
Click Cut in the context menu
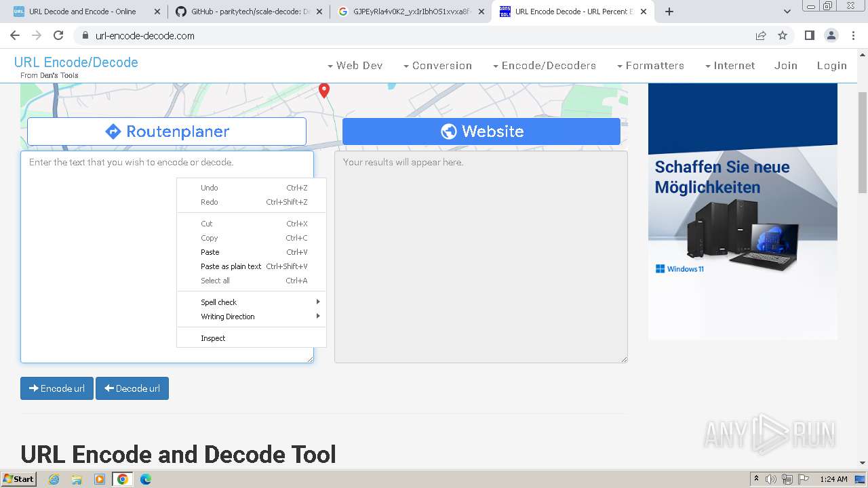point(252,224)
